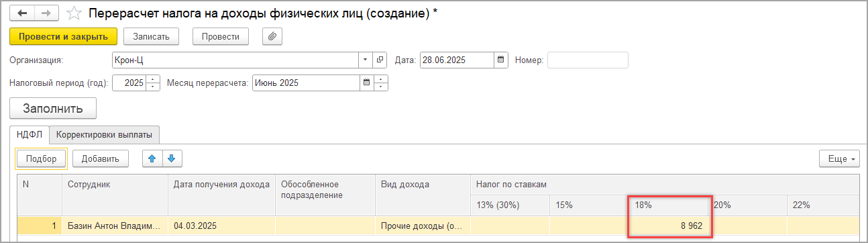The height and width of the screenshot is (243, 868).
Task: Click the Налог по ставкам group header
Action: [x=665, y=185]
